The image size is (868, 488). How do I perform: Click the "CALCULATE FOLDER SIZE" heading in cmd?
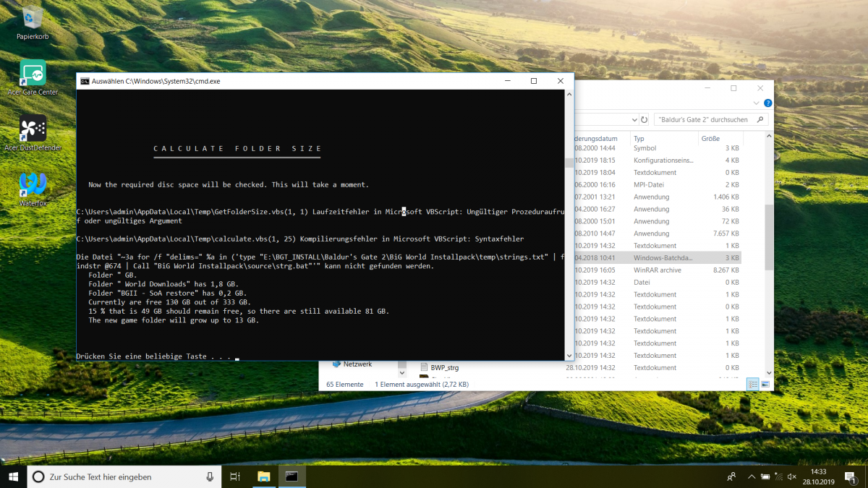tap(237, 149)
